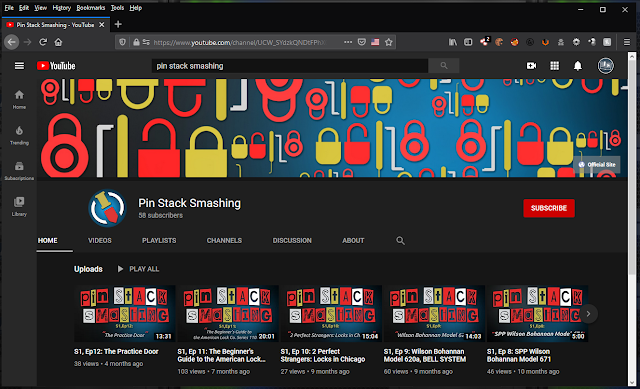This screenshot has width=640, height=389.
Task: Open S1, Ep 8 SPP Wilson Bohannan title
Action: click(x=518, y=355)
